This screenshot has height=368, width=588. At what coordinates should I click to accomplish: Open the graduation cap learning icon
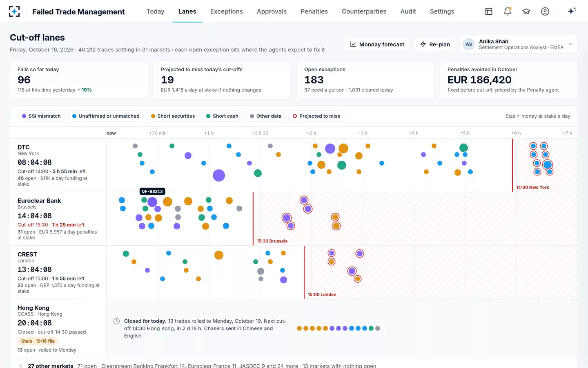(x=526, y=11)
